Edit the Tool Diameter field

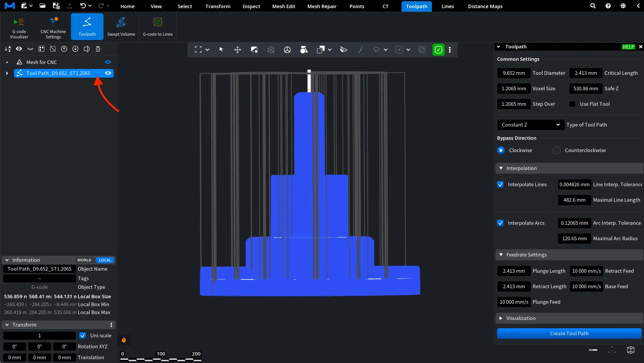point(514,73)
